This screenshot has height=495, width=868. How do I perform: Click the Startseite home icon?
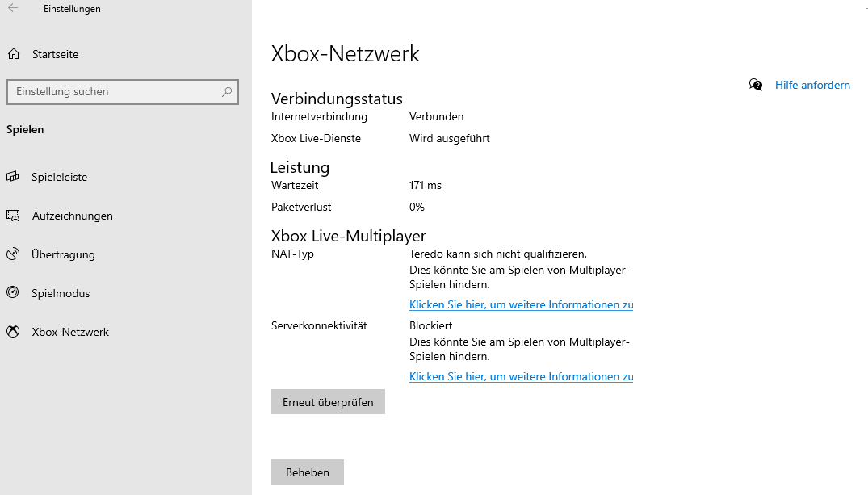pos(14,54)
